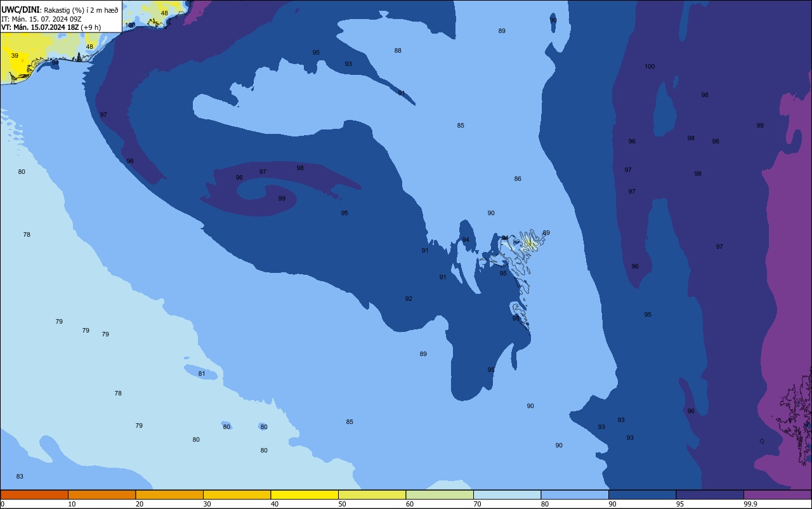Viewport: 812px width, 509px height.
Task: Click the legend tick label '70'
Action: (477, 504)
